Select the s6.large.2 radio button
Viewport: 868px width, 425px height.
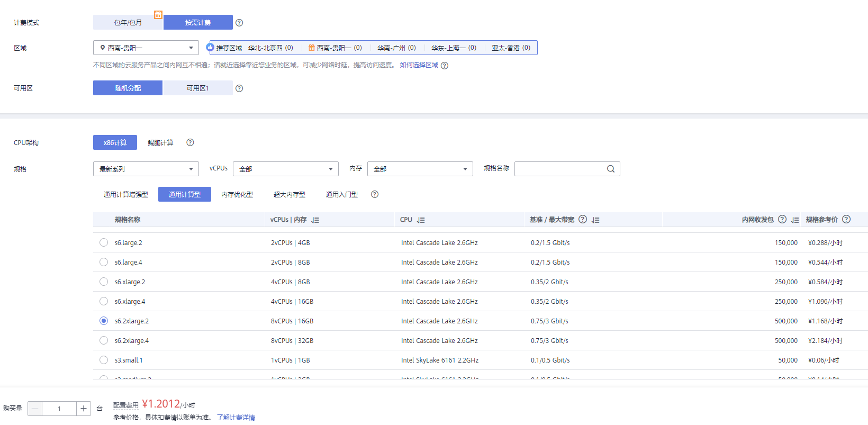point(104,242)
